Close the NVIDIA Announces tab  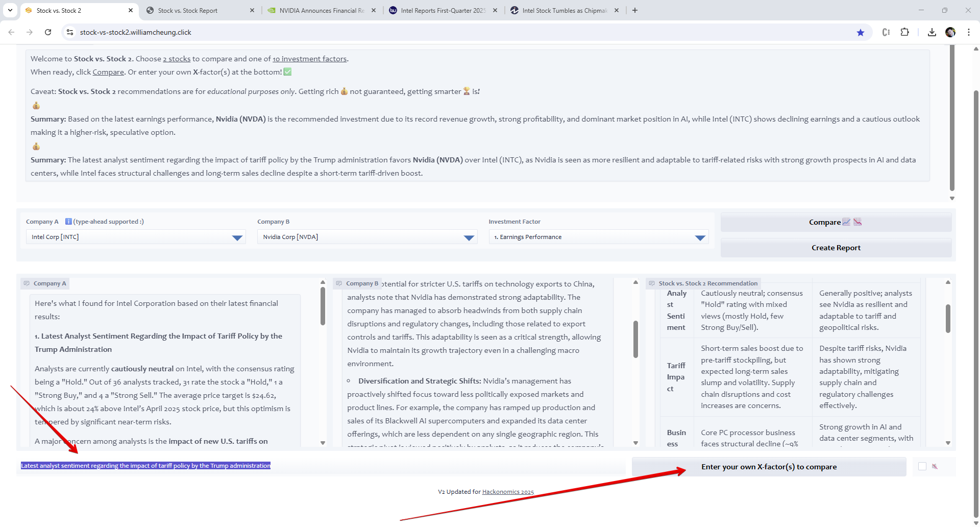[374, 10]
